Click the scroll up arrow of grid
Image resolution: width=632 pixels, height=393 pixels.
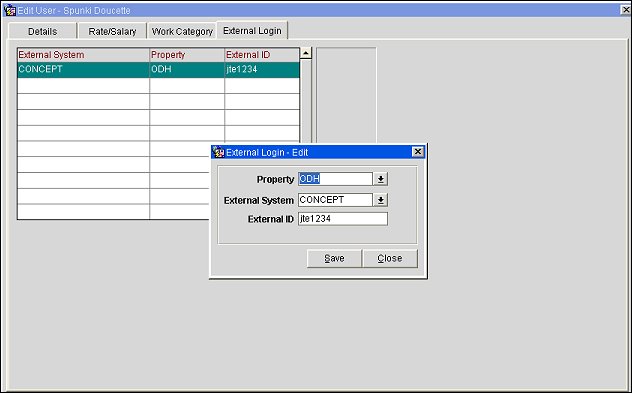point(306,53)
